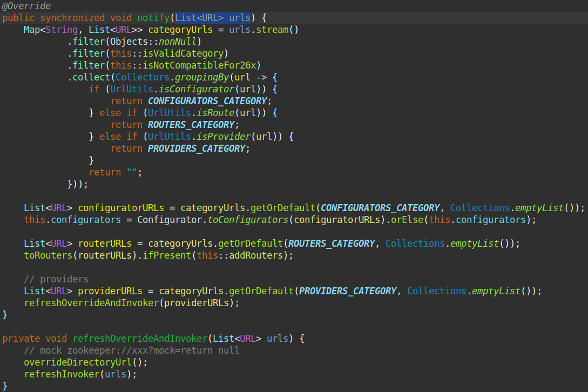Click routerURLs variable declaration
Screen dimensions: 588x392
click(x=105, y=244)
